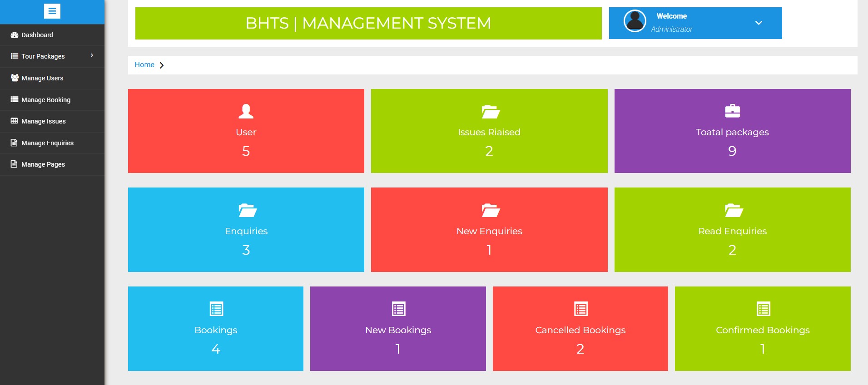Screen dimensions: 868x385
Task: Click the folder icon on Issues Riaised card
Action: 491,111
